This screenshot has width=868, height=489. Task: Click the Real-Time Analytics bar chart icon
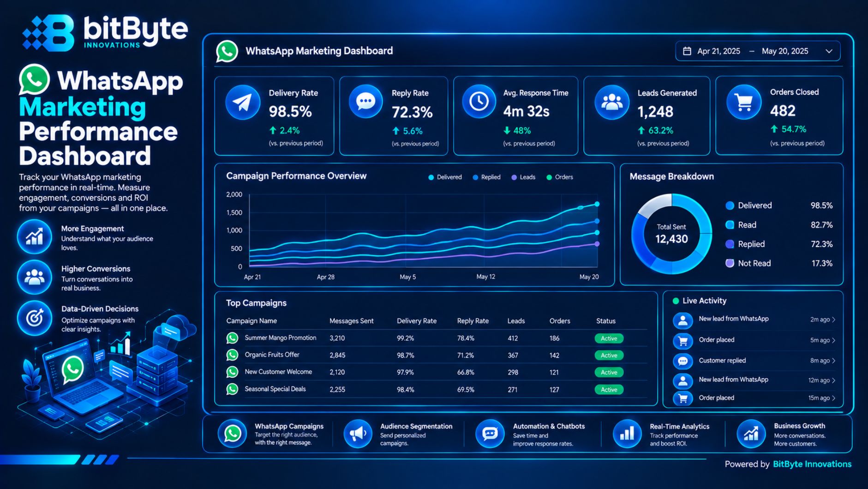pos(627,434)
